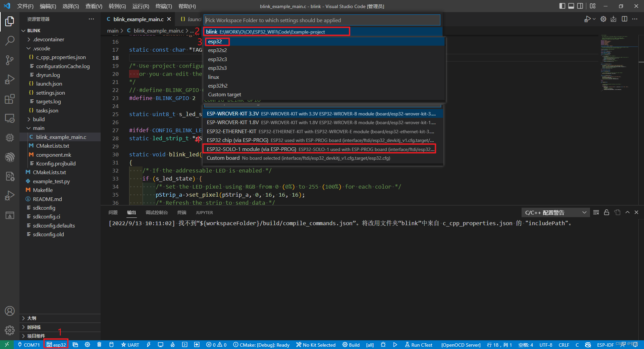
Task: Toggle panel layout icon in title bar
Action: pyautogui.click(x=571, y=6)
